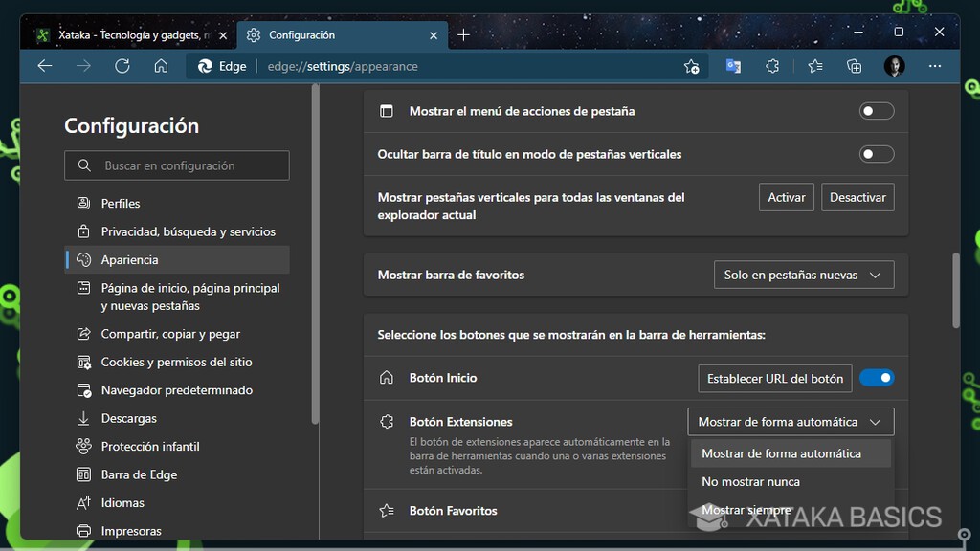The image size is (980, 551).
Task: Disable the Botón Inicio toggle
Action: (877, 378)
